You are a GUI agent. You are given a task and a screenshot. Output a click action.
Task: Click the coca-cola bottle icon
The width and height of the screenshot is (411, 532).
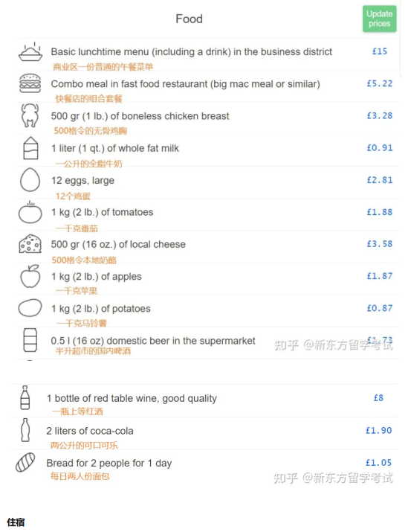point(25,430)
